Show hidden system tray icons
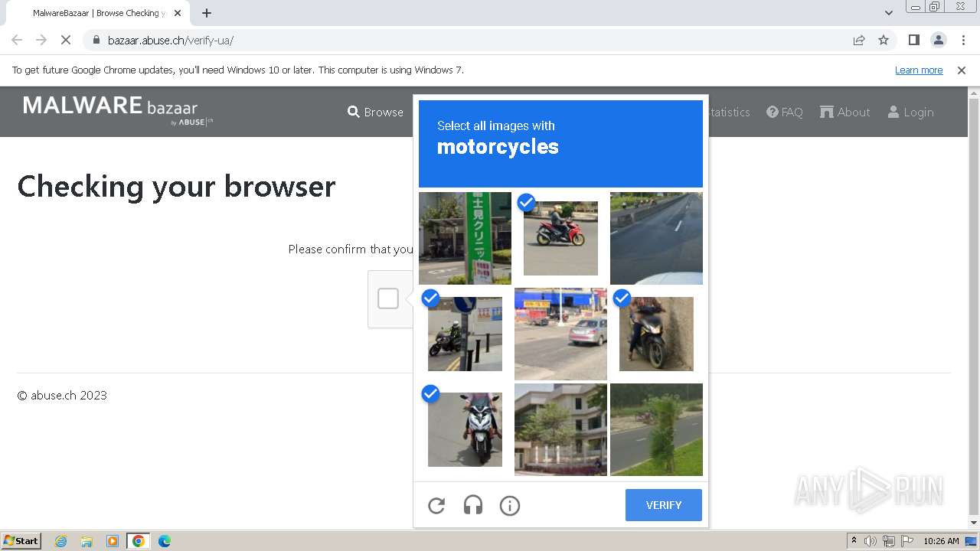 point(854,541)
